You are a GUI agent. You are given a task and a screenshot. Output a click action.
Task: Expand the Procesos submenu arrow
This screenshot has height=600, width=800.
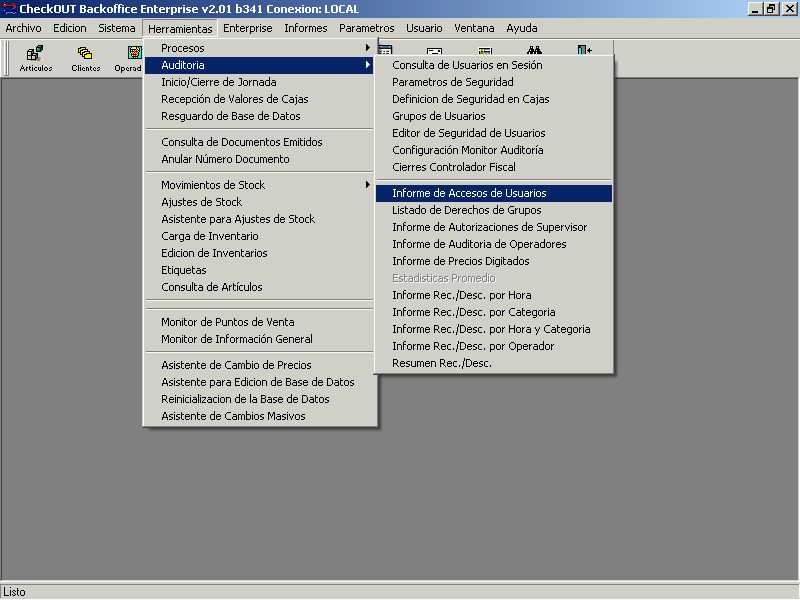(367, 48)
